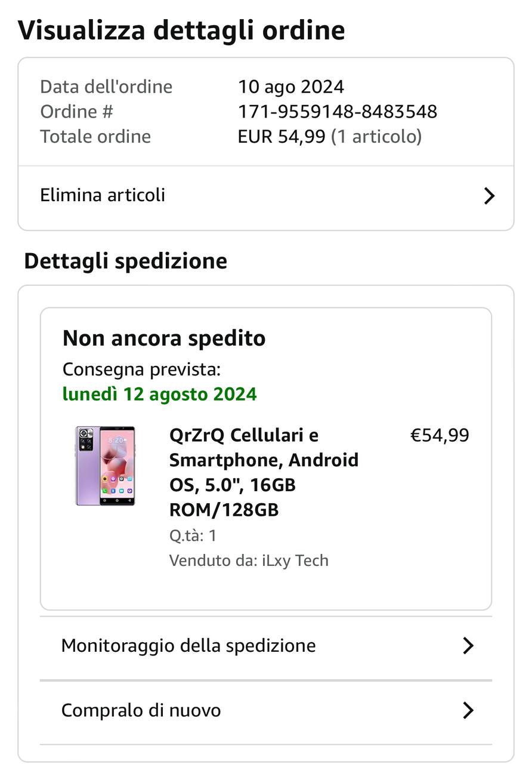Click the Dettagli spedizione heading

click(x=126, y=261)
